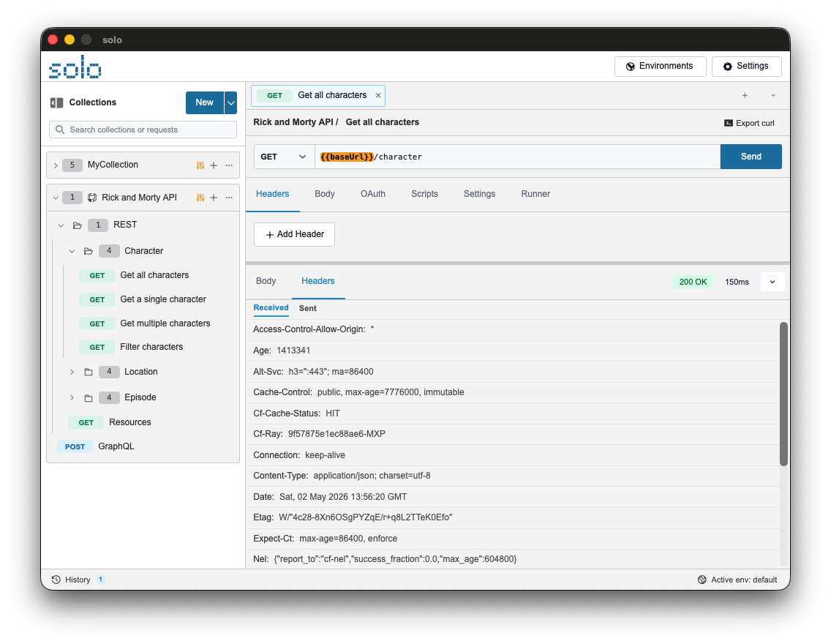Click the Cf-Cache-Status HIT row
Image resolution: width=831 pixels, height=644 pixels.
click(x=513, y=413)
